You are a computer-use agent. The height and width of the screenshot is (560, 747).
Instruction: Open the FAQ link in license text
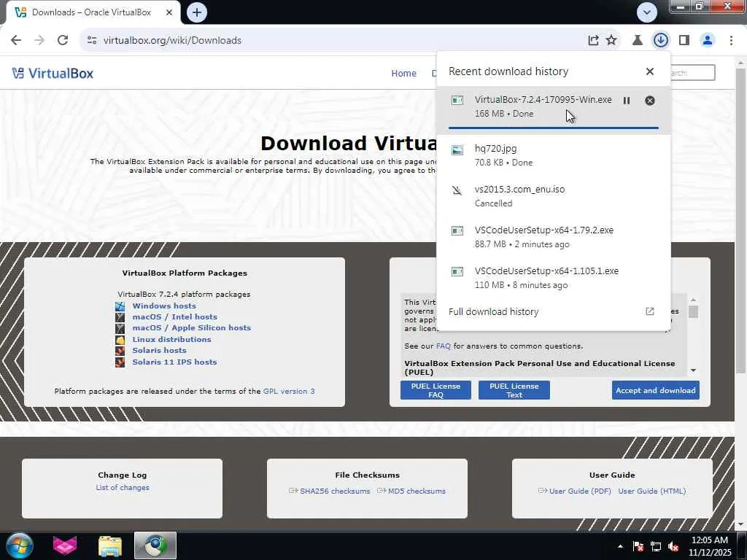click(x=443, y=346)
